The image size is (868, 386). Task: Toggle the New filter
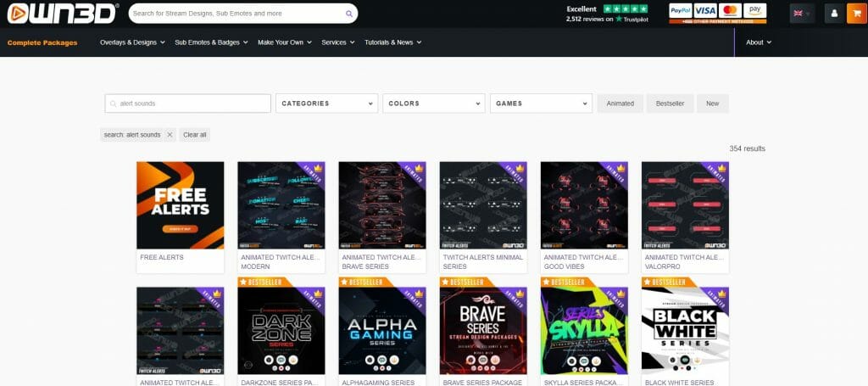click(712, 103)
